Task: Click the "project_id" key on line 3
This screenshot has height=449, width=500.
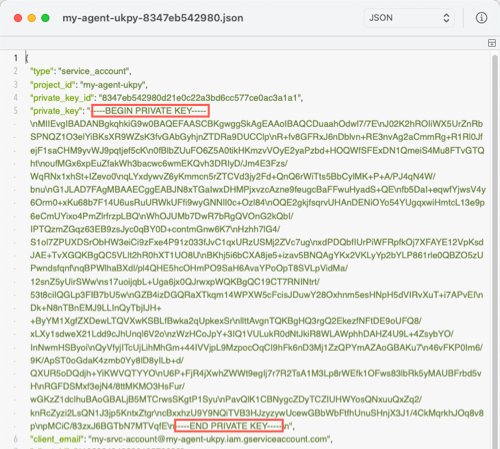Action: tap(52, 85)
